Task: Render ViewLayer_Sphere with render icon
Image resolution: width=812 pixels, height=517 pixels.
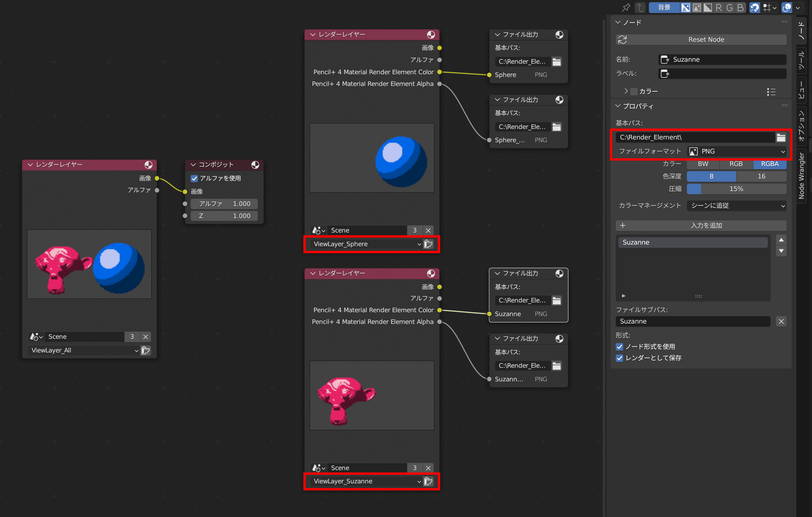Action: click(x=428, y=244)
